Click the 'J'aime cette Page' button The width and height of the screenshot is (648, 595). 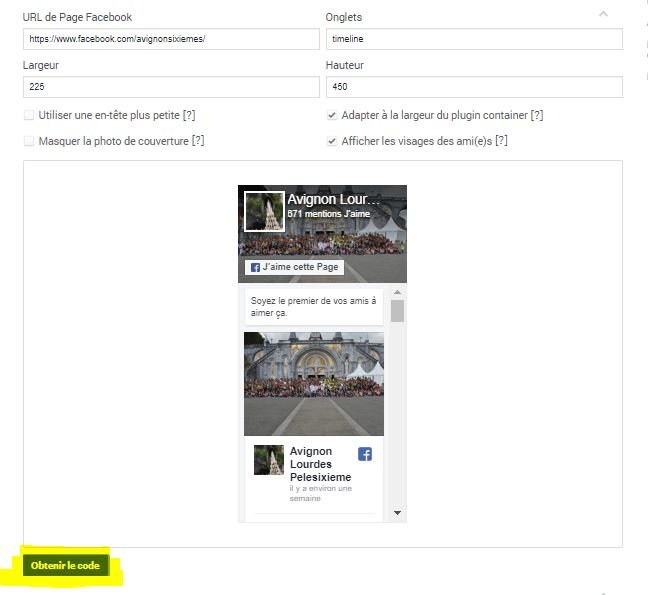click(x=294, y=267)
